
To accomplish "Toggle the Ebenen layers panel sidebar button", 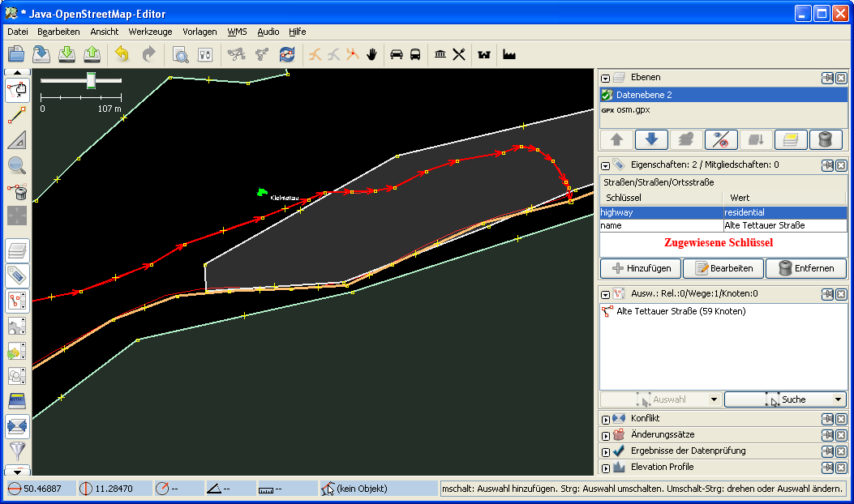I will point(17,250).
